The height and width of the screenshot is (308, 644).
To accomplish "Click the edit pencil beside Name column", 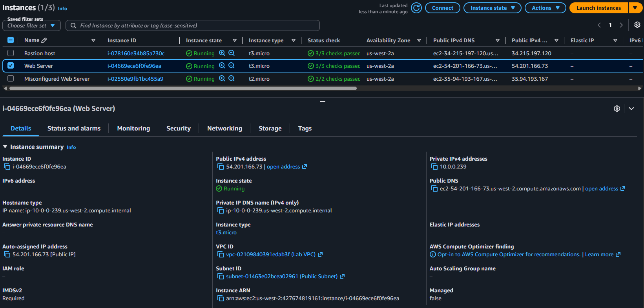I will click(x=44, y=40).
